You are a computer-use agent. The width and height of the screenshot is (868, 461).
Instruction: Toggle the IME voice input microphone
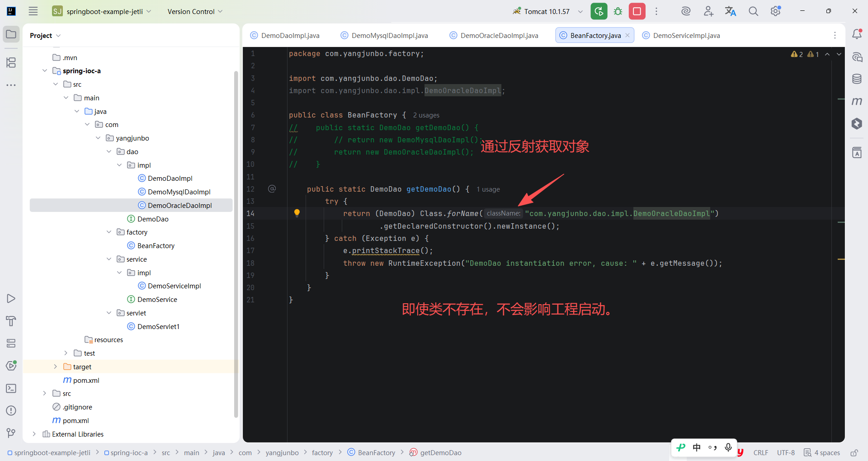(728, 447)
